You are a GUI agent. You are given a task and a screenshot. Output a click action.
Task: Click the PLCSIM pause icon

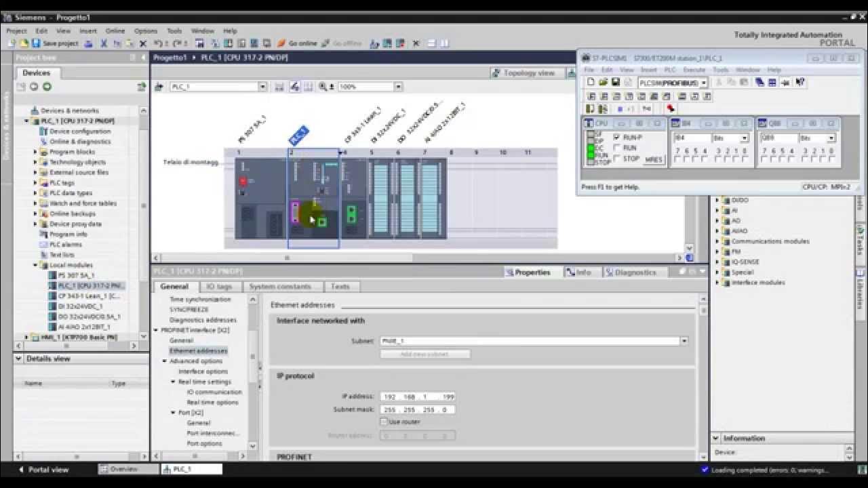pos(620,108)
